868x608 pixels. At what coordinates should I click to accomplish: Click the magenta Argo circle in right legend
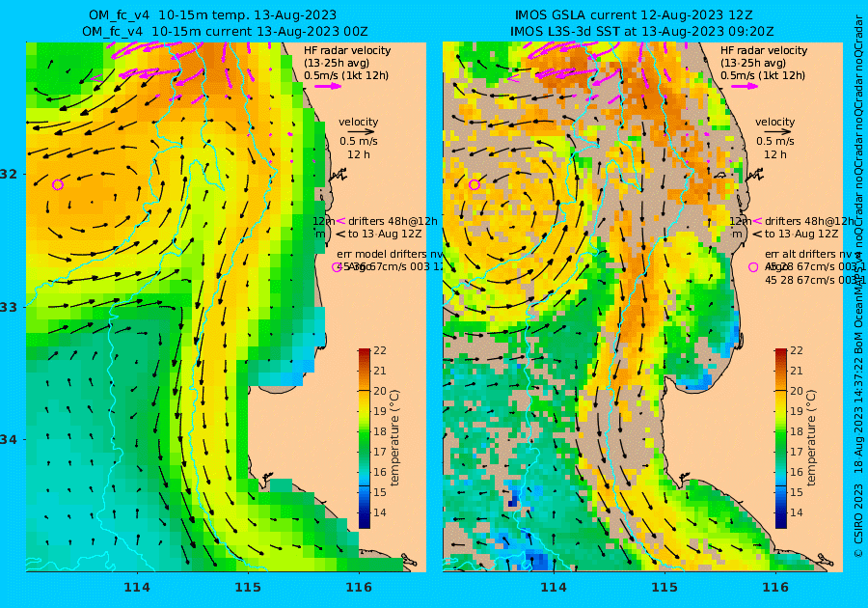click(753, 267)
